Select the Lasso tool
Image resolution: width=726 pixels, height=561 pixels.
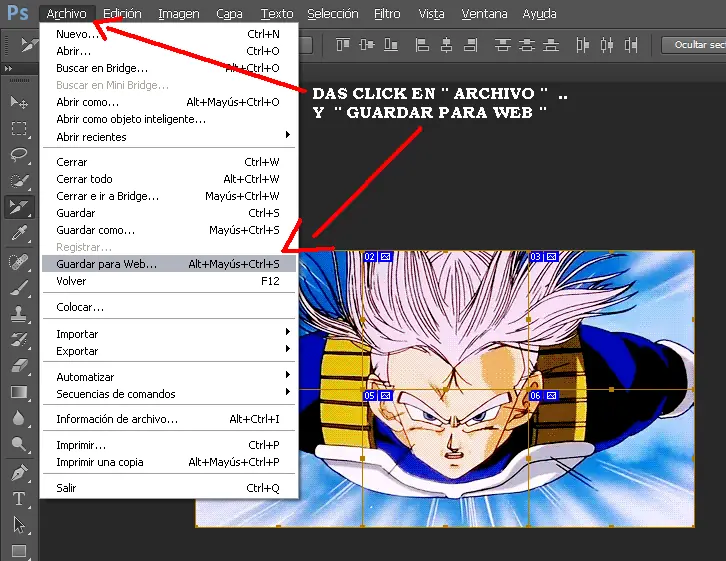point(19,154)
